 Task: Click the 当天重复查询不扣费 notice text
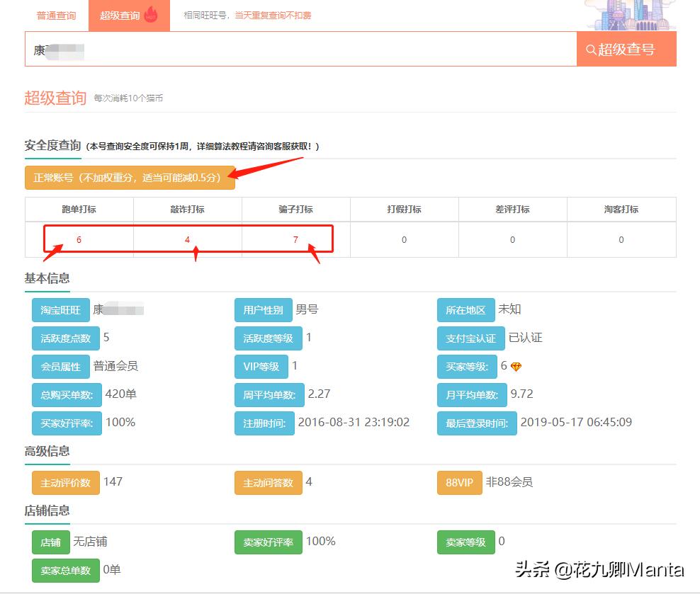(x=273, y=16)
